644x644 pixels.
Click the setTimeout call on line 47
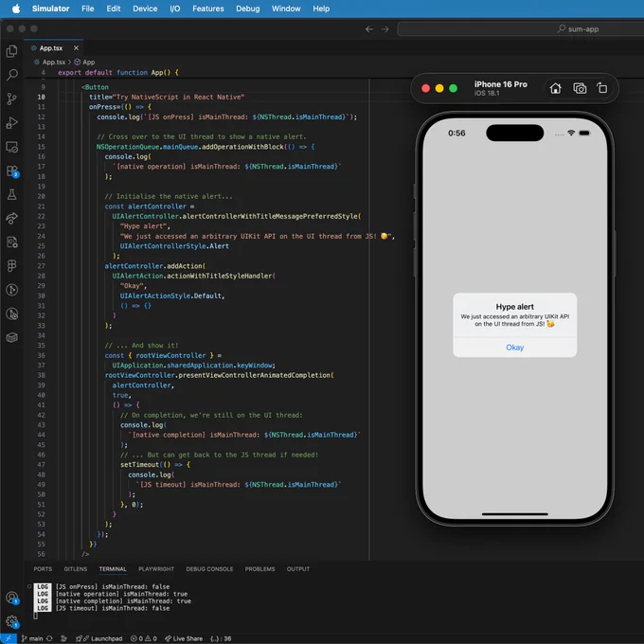tap(139, 464)
